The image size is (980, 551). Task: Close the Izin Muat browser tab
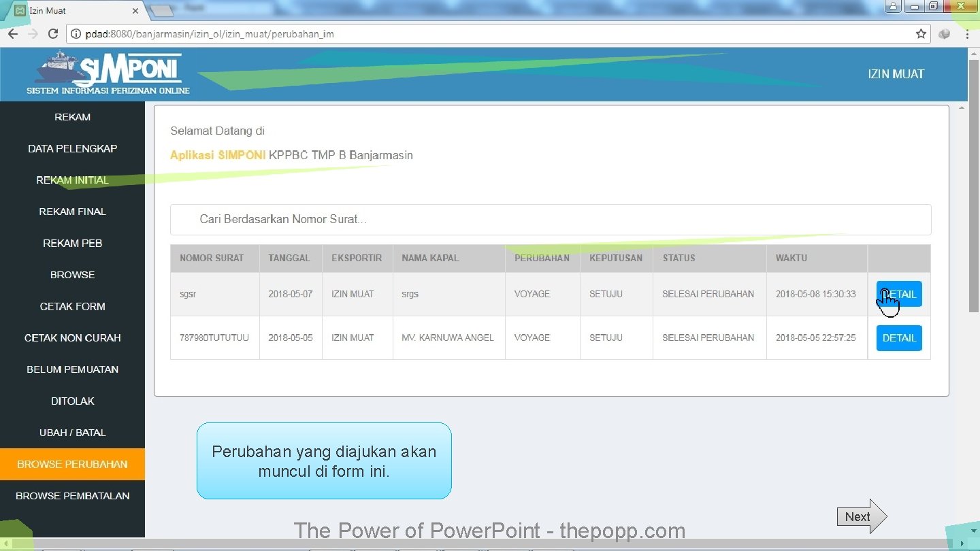(135, 11)
